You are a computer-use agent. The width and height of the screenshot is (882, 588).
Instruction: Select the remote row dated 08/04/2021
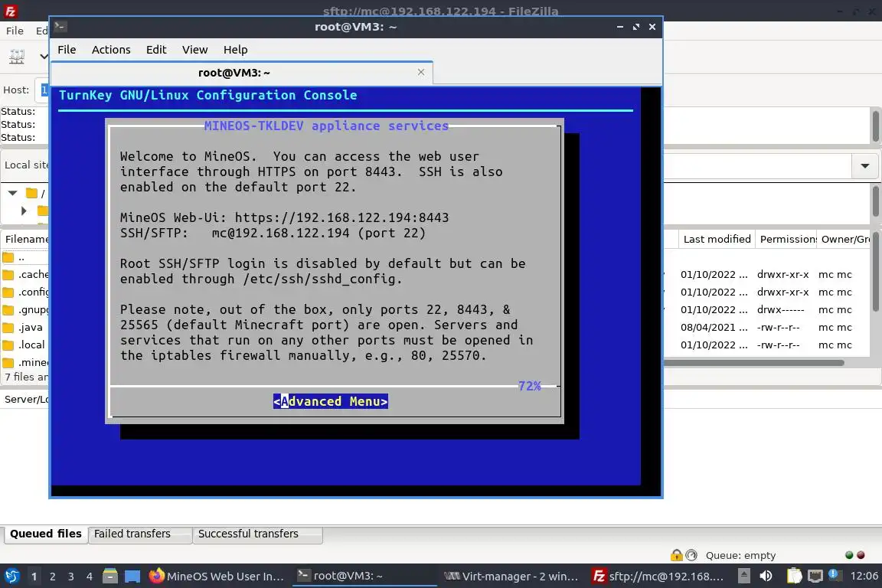(768, 327)
